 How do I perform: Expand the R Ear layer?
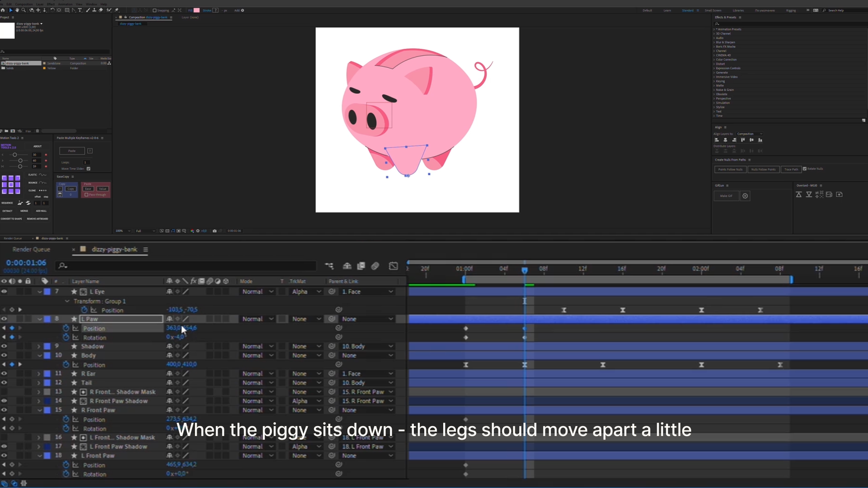(x=39, y=374)
